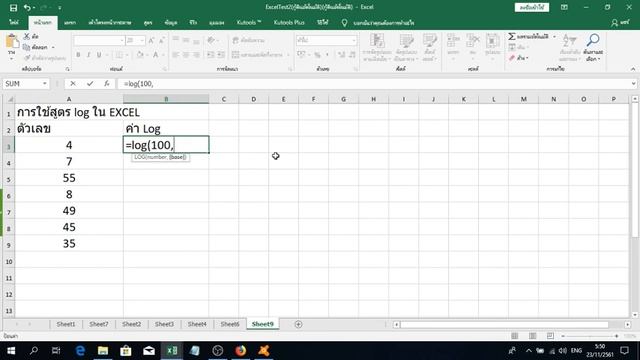Image resolution: width=640 pixels, height=360 pixels.
Task: Click the row 5 header
Action: [9, 178]
